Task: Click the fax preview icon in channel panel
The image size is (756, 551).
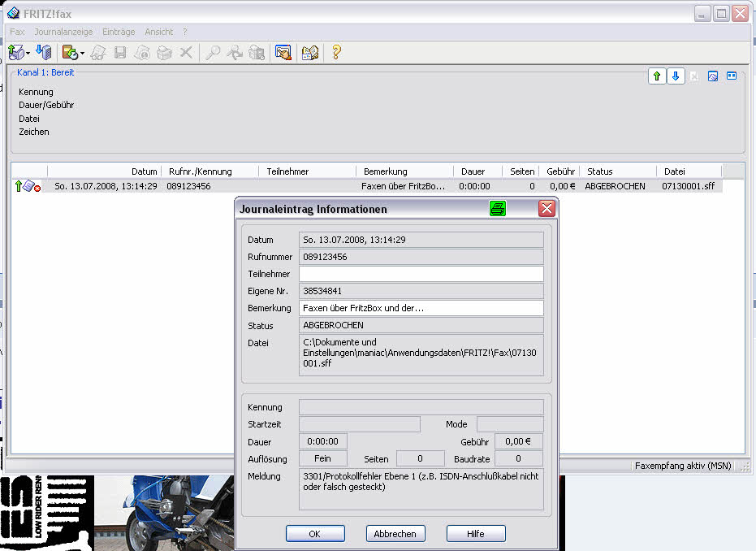Action: click(713, 76)
